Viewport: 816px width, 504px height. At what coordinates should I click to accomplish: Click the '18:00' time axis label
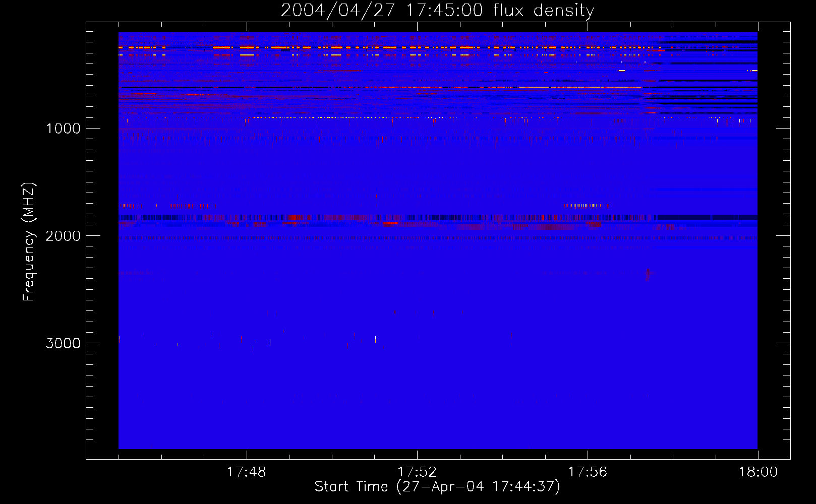coord(758,472)
